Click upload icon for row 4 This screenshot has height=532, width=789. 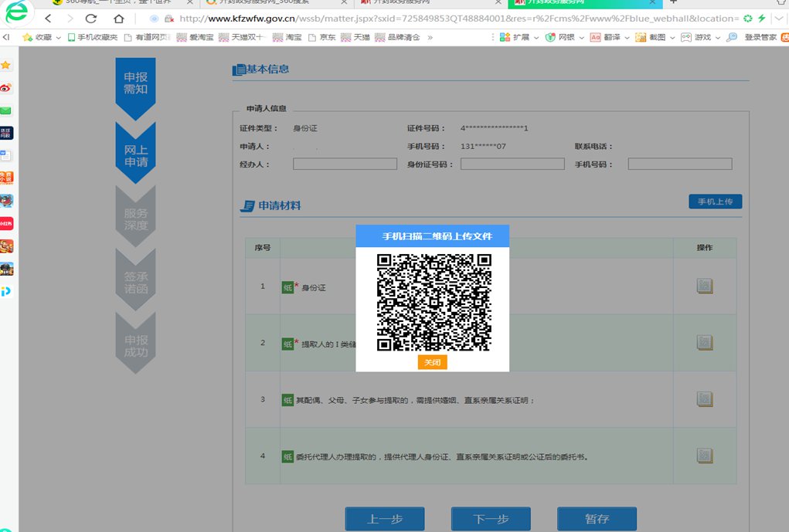pyautogui.click(x=705, y=456)
